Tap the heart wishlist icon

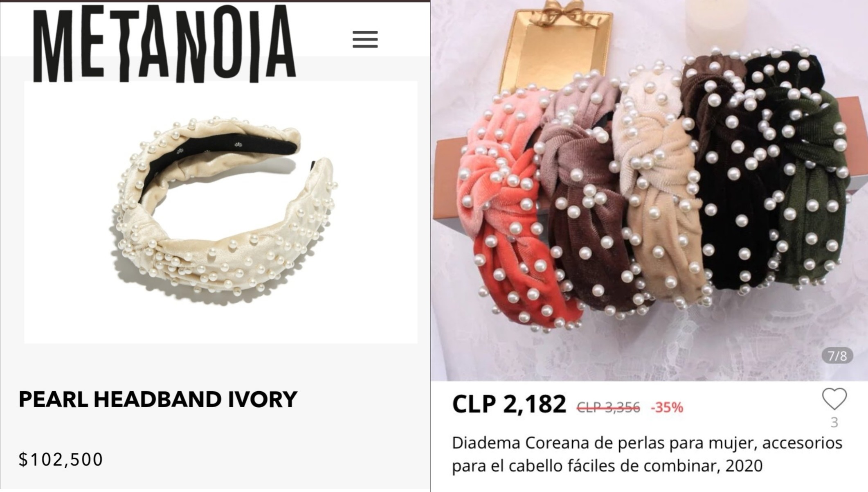[834, 399]
